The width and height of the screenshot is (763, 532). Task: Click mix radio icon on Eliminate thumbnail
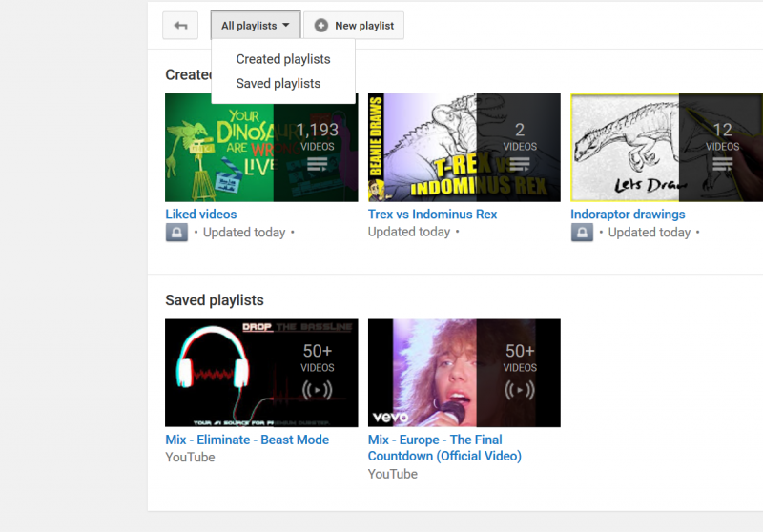tap(318, 390)
